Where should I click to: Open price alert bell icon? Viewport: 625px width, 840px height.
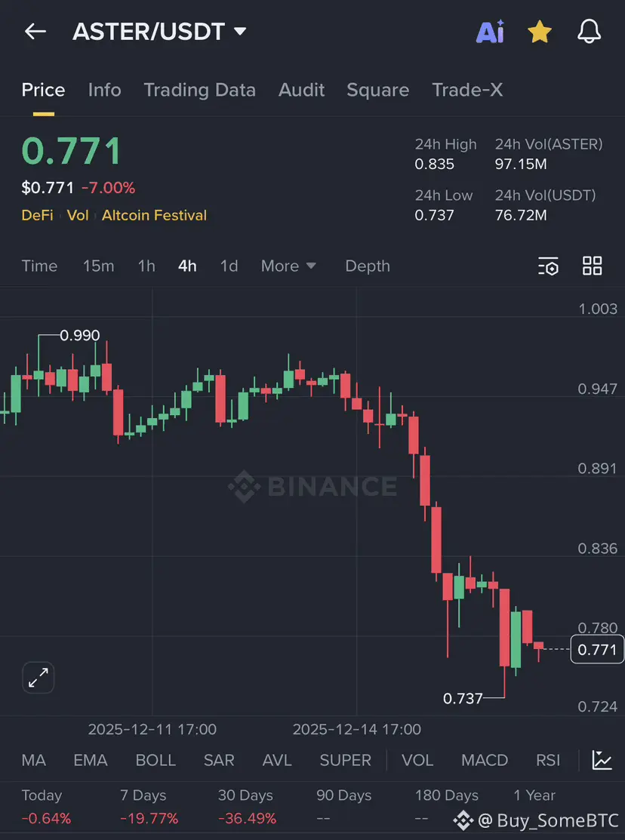click(x=589, y=32)
